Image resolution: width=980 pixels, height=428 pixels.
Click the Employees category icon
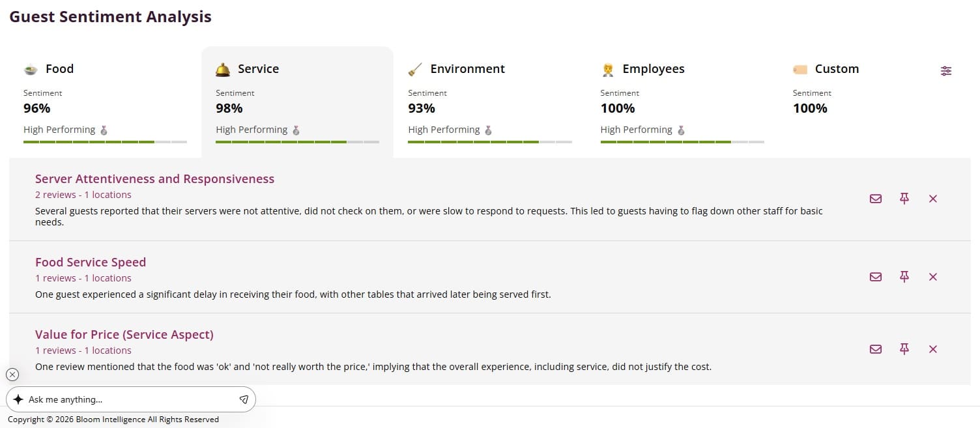coord(607,68)
